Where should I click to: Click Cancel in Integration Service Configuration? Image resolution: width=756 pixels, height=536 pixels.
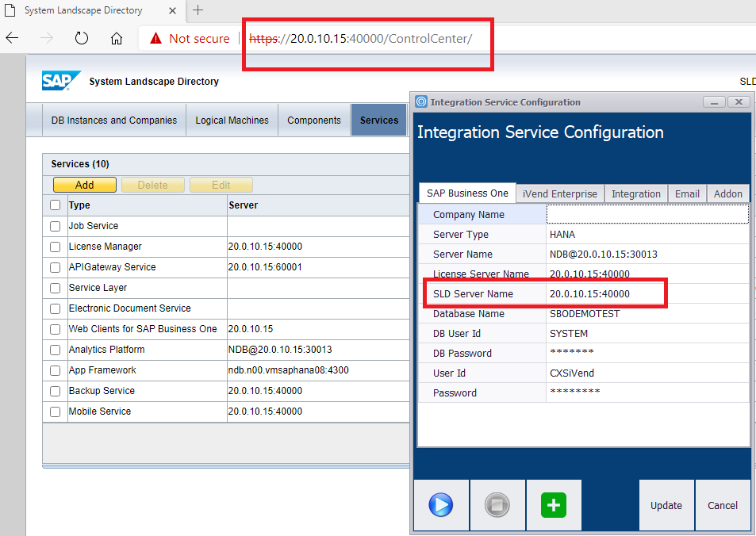tap(722, 505)
